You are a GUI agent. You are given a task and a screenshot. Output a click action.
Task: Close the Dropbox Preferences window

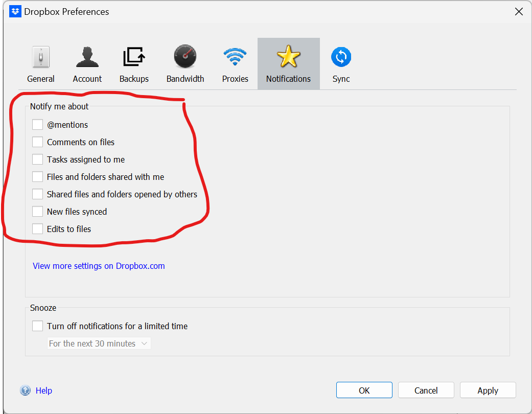519,12
